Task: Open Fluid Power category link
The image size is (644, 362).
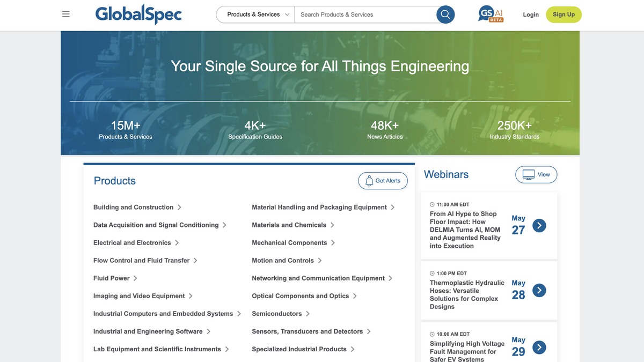Action: [x=112, y=278]
